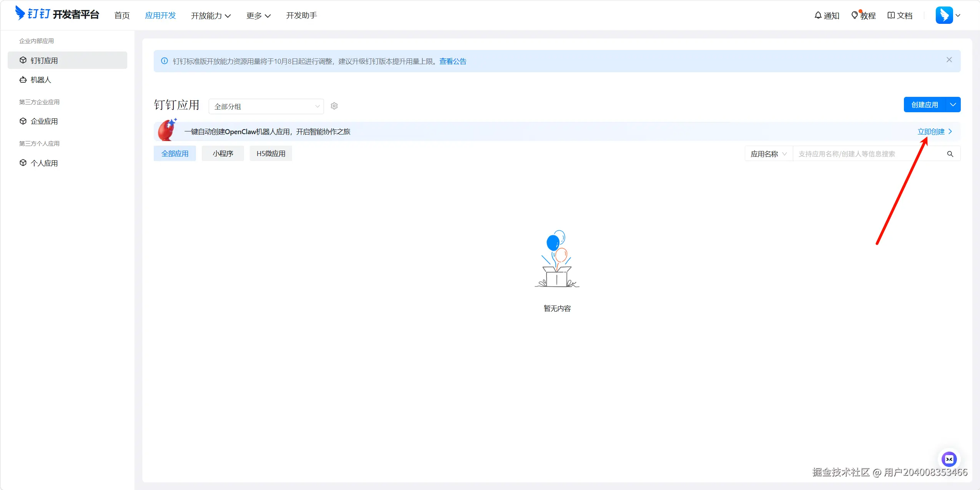Expand the account menu chevron
The image size is (980, 490).
coord(958,16)
